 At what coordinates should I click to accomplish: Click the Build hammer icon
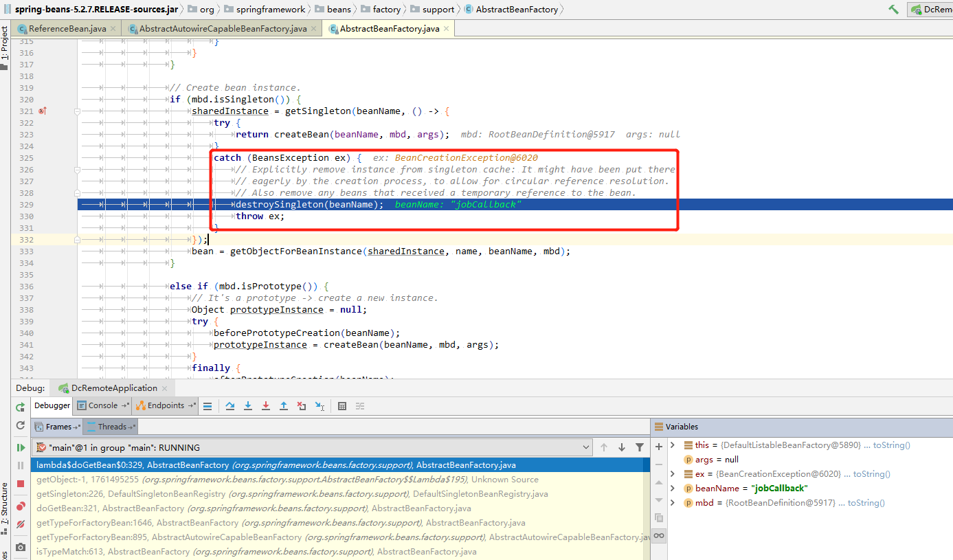(x=893, y=10)
